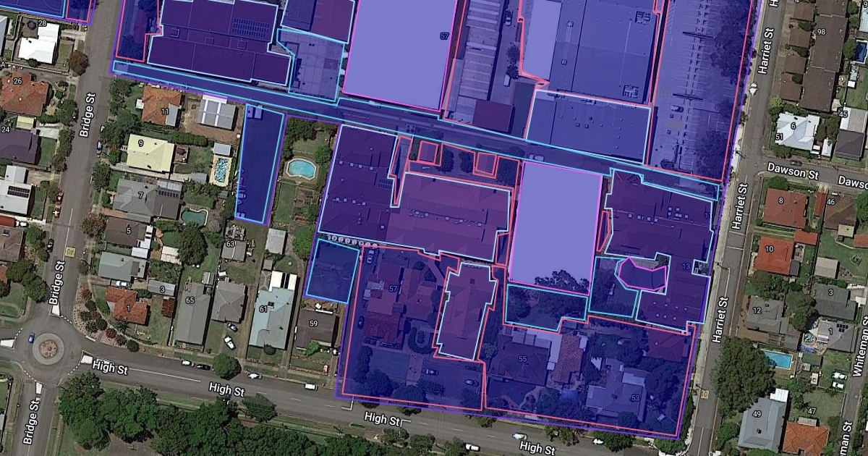Select house number 49 near High St
Screen dimensions: 868x456
tap(757, 414)
